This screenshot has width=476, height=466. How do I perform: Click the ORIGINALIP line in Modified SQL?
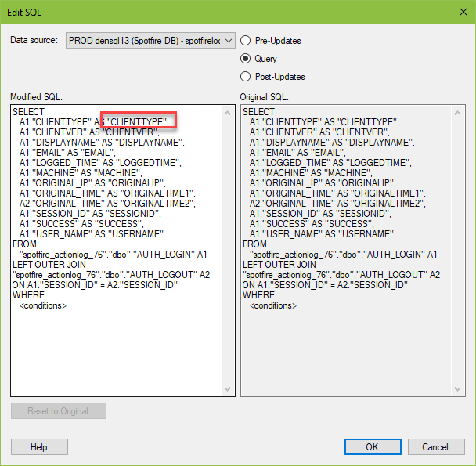point(92,183)
